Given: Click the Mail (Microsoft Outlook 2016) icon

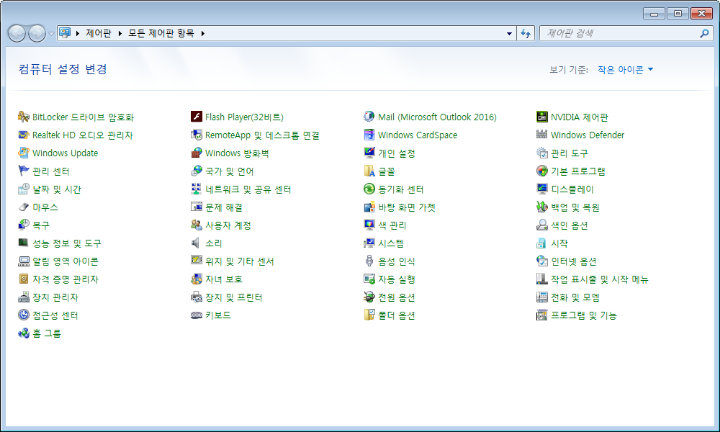Looking at the screenshot, I should tap(369, 117).
